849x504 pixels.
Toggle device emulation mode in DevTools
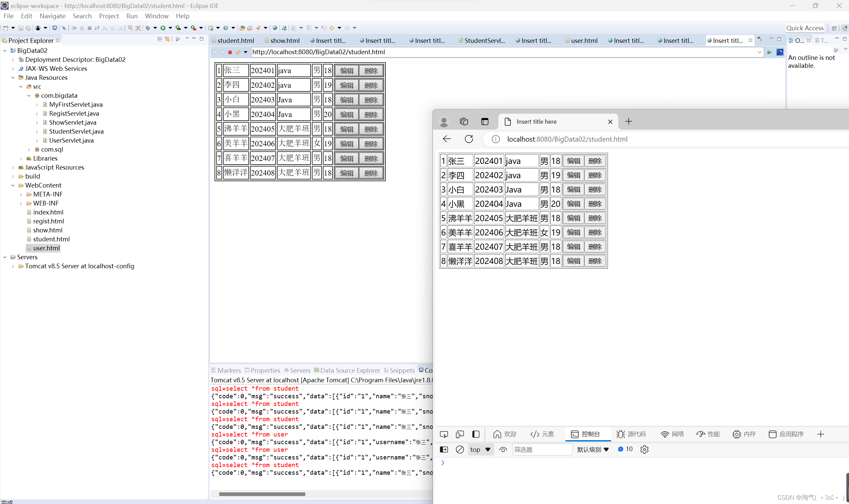460,434
